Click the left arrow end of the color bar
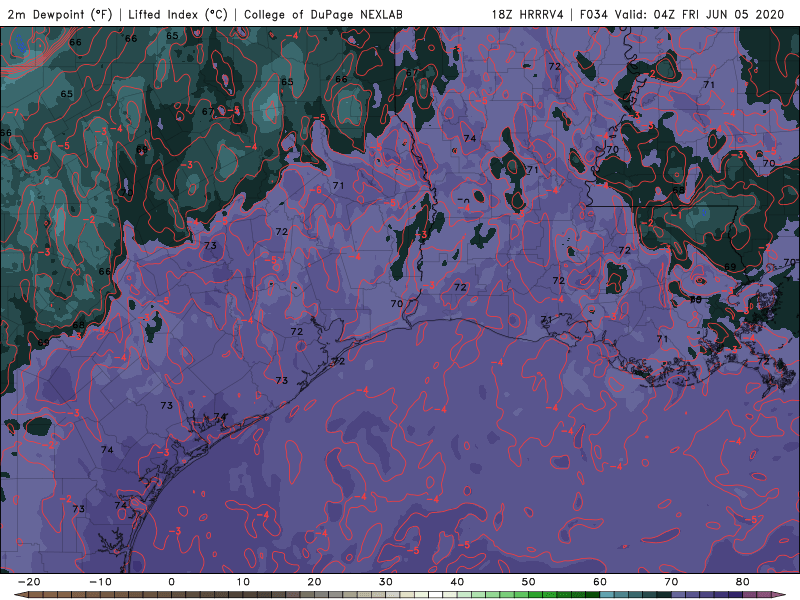 [x=20, y=595]
